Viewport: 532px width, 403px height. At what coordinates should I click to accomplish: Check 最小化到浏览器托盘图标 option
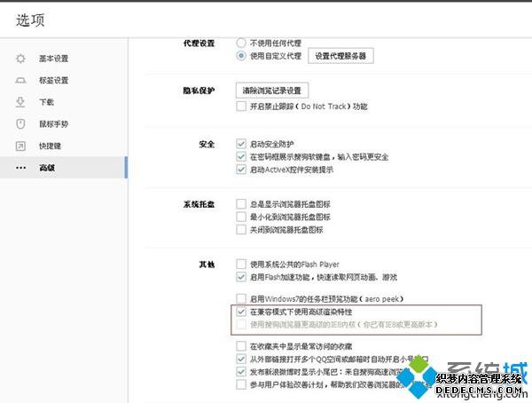pos(241,217)
